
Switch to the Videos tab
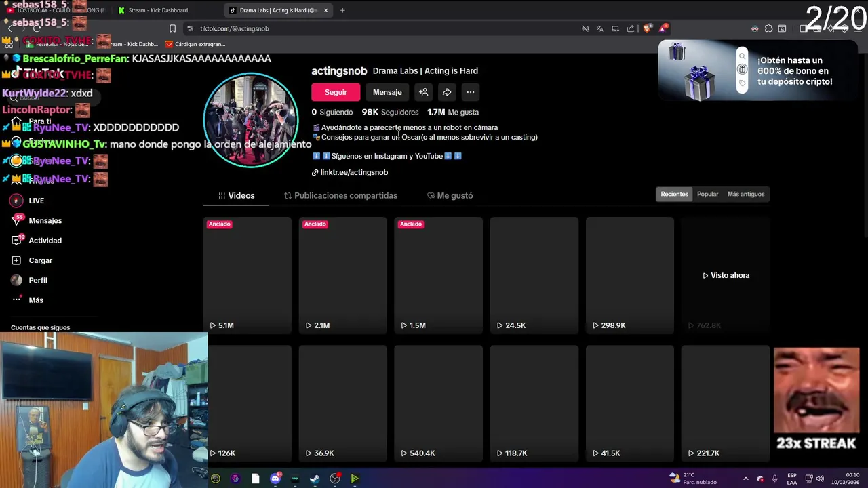[236, 195]
